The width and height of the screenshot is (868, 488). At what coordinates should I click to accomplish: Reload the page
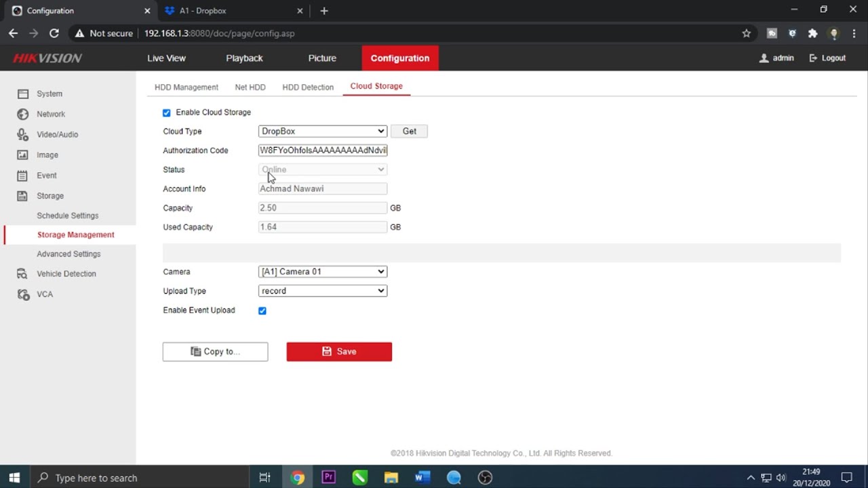[54, 33]
